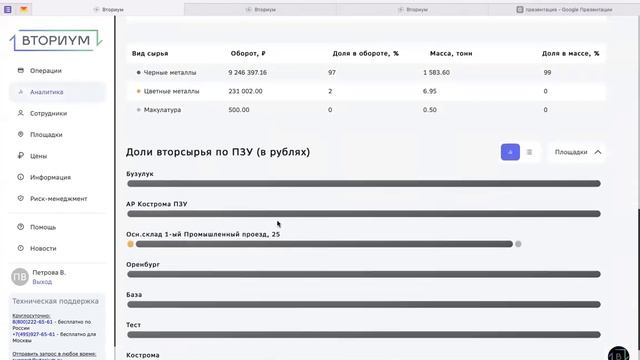Click the Помощь question icon
640x360 pixels.
20,227
